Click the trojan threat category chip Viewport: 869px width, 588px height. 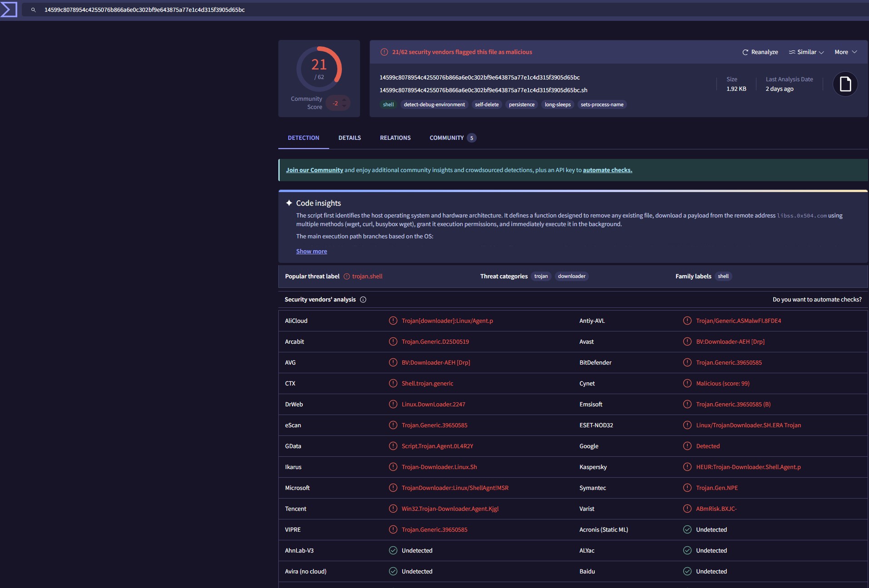click(x=541, y=277)
